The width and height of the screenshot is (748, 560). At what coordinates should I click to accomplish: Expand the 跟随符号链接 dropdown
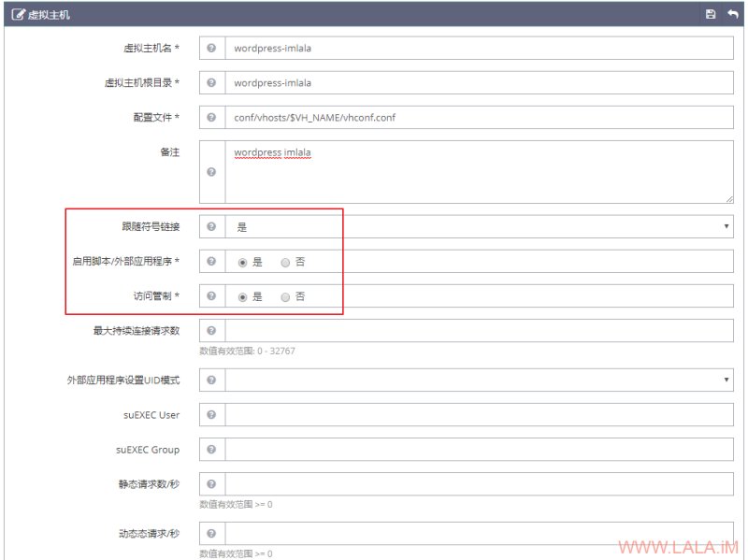click(479, 226)
